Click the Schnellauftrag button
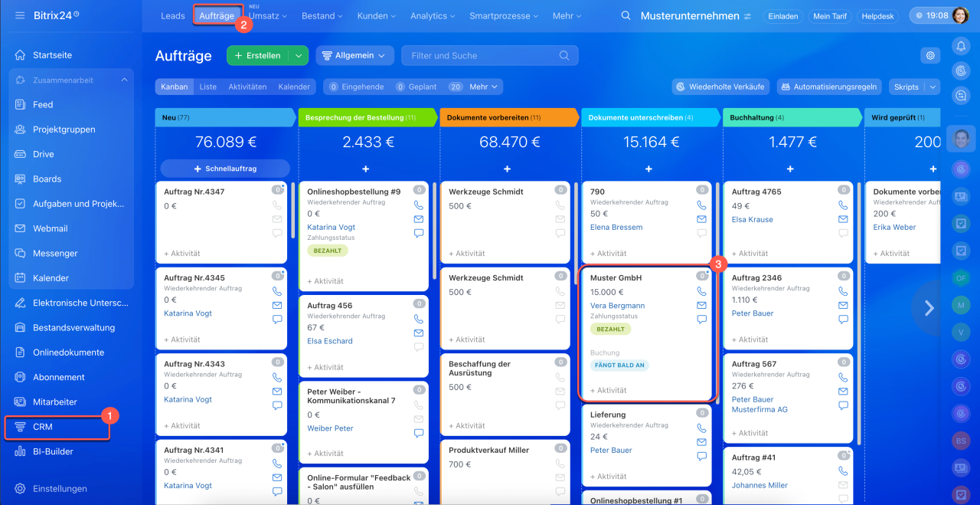The width and height of the screenshot is (980, 505). tap(225, 169)
